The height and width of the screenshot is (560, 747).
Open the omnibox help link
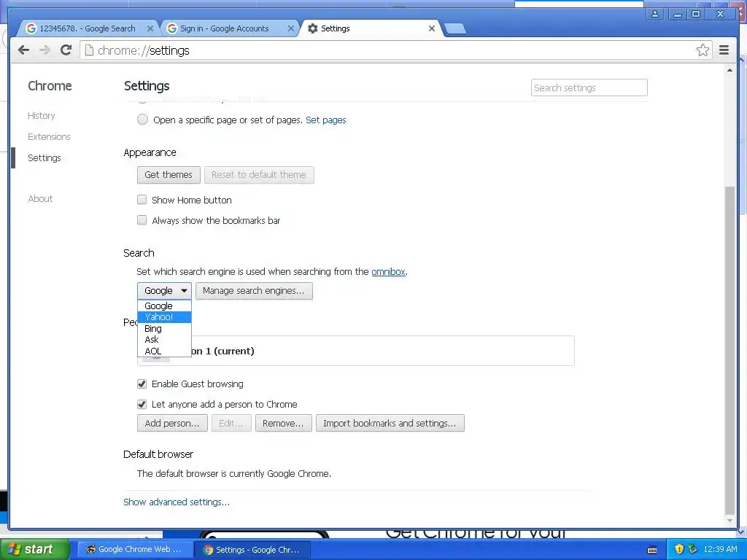tap(388, 271)
